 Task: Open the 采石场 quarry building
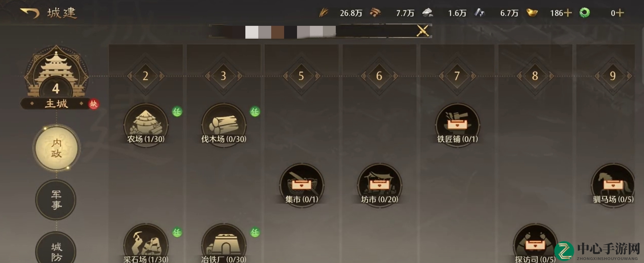(x=146, y=244)
